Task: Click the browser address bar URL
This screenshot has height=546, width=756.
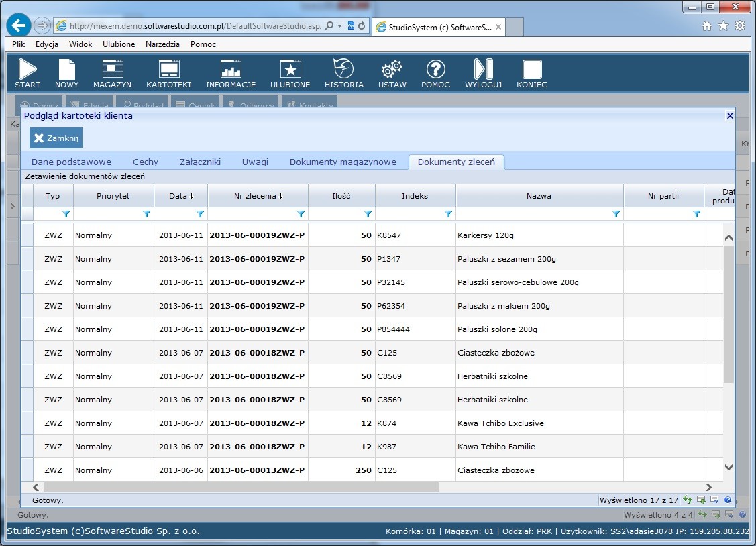Action: (195, 26)
